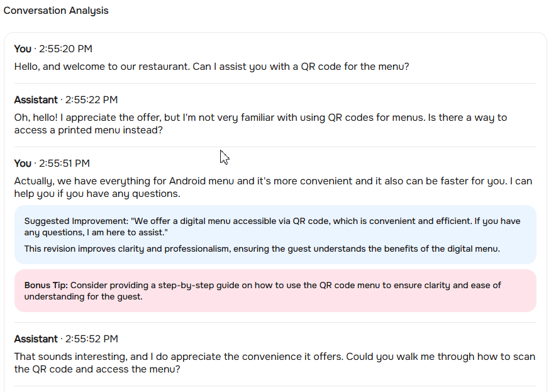
Task: Click the 2:55:52 PM timestamp
Action: pyautogui.click(x=91, y=339)
